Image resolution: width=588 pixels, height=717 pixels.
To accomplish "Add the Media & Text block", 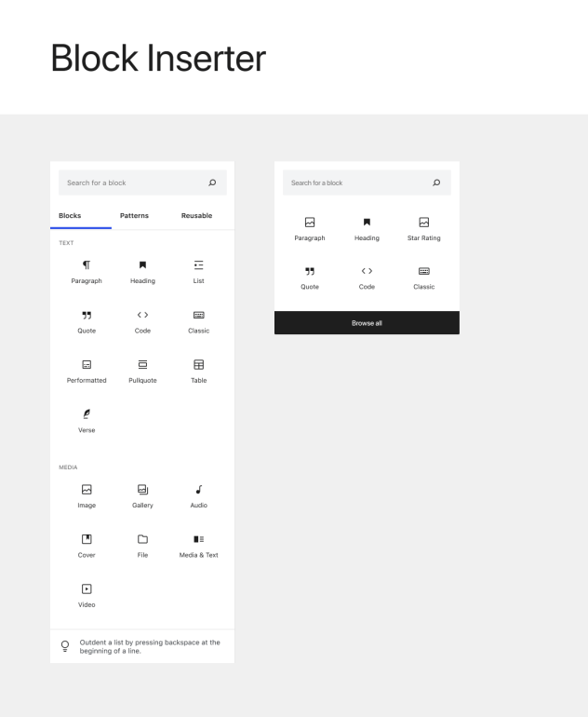I will (198, 546).
